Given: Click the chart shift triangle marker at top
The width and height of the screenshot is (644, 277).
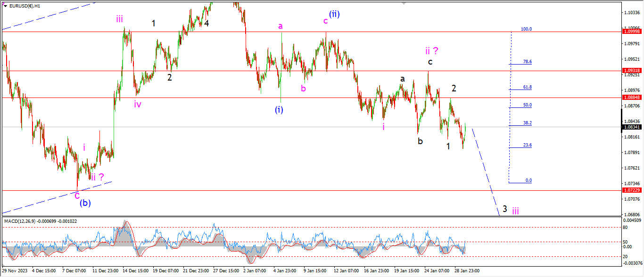Looking at the screenshot, I should point(404,3).
